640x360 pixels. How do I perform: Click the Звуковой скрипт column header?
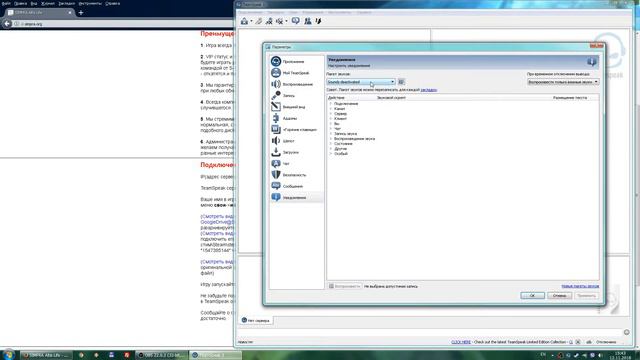click(x=391, y=98)
